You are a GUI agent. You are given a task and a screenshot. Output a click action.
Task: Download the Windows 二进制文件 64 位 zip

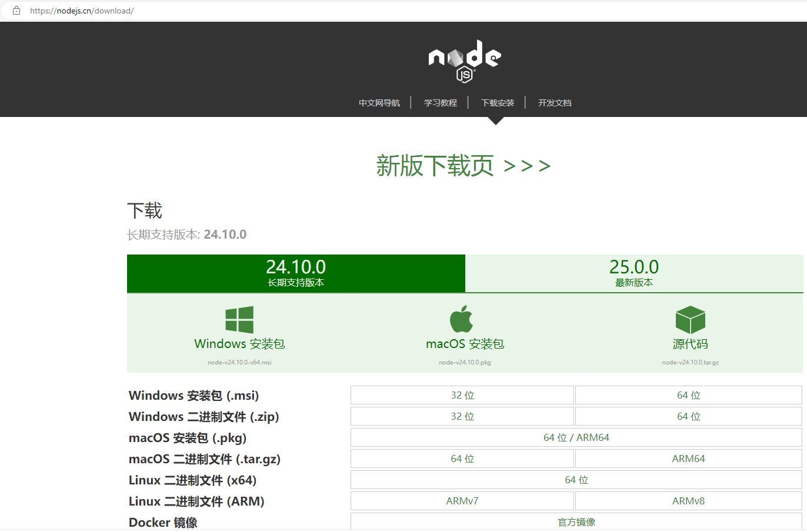click(688, 416)
